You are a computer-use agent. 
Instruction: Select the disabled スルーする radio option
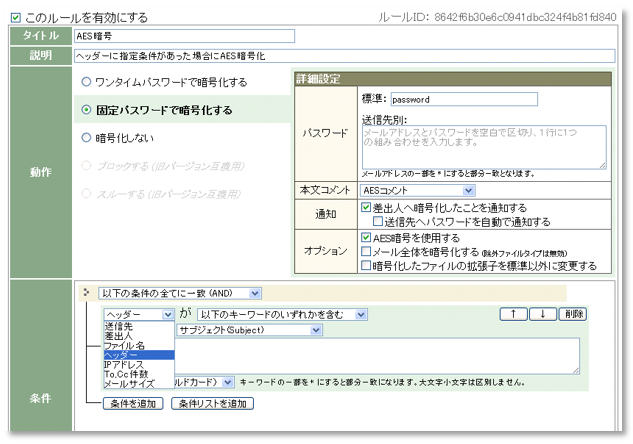pyautogui.click(x=86, y=193)
